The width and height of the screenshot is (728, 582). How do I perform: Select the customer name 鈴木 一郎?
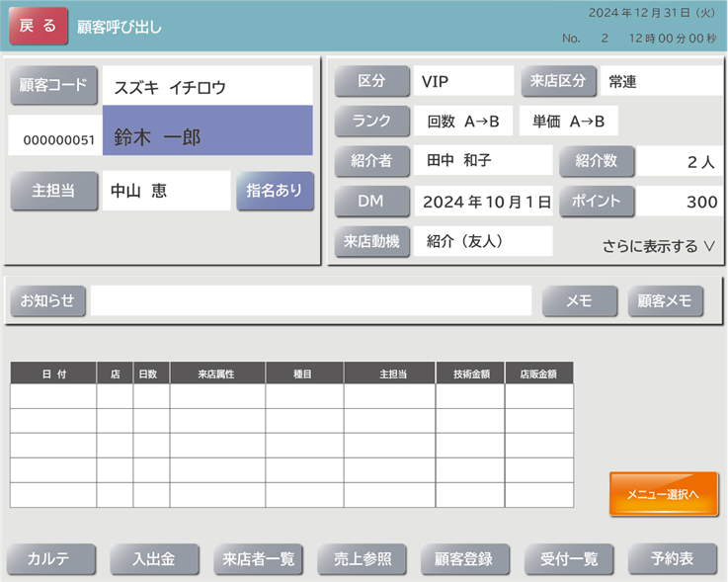(207, 130)
